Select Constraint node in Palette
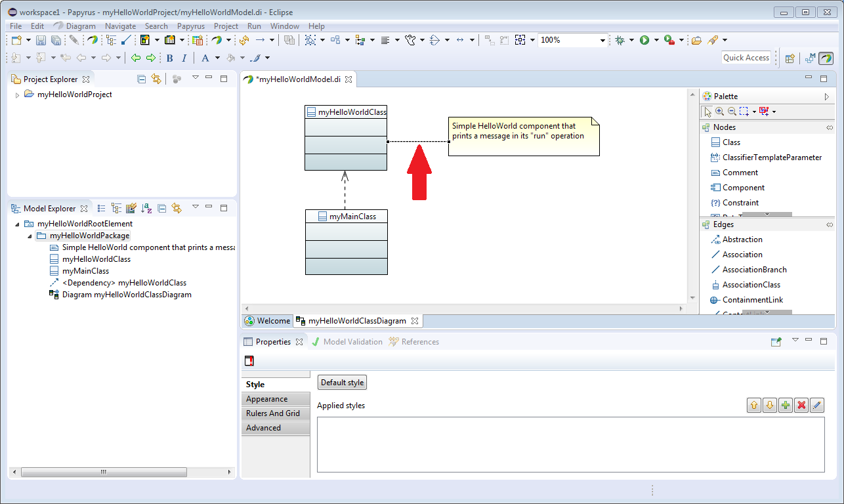 734,203
